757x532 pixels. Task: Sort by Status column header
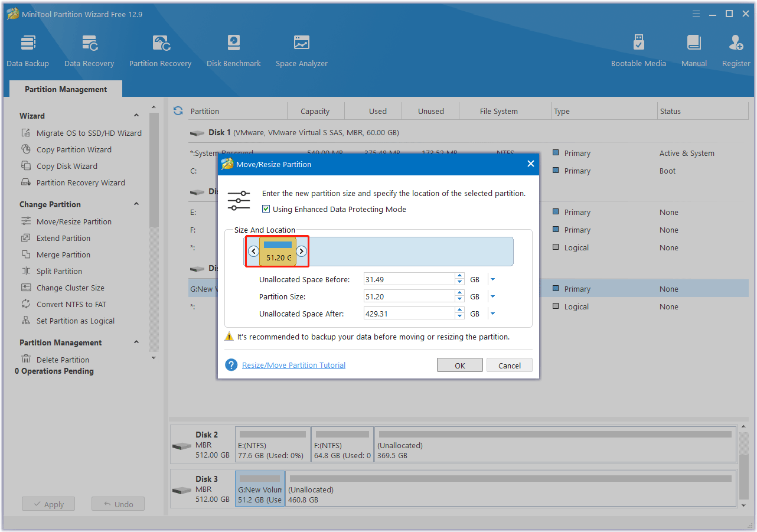[703, 111]
